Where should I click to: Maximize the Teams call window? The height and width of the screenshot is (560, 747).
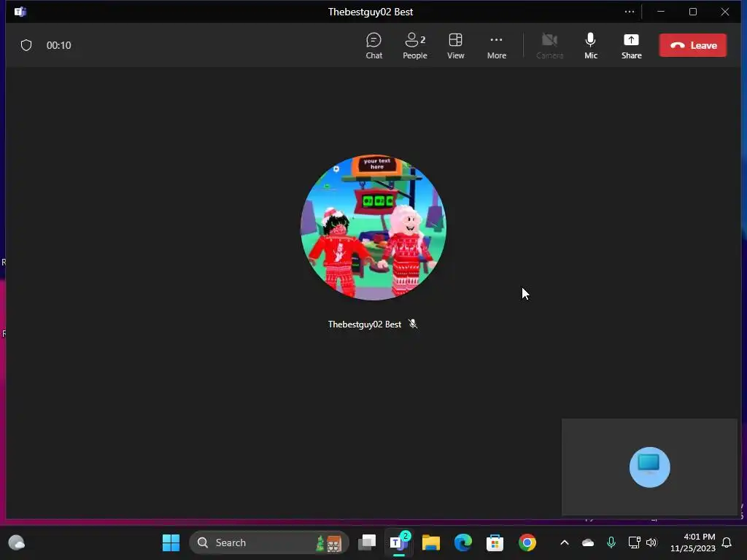point(693,12)
